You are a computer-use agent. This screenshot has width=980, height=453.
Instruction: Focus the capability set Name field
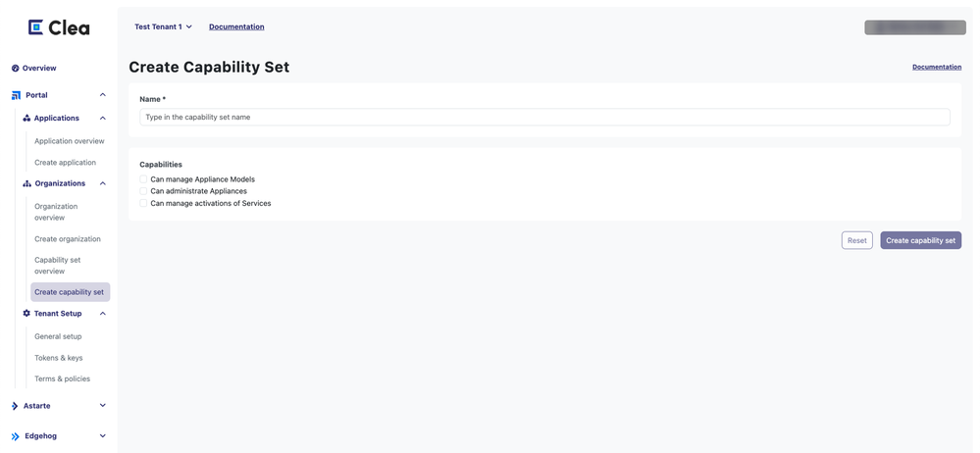(x=544, y=118)
